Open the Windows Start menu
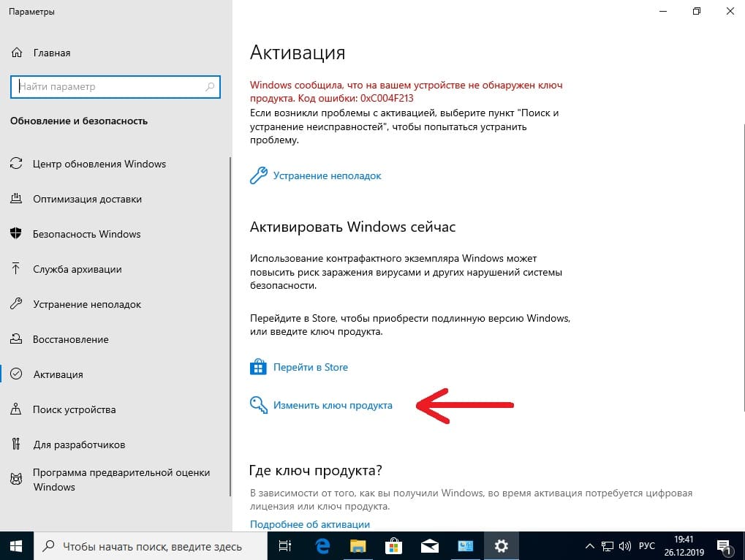Viewport: 745px width, 560px height. click(x=16, y=546)
